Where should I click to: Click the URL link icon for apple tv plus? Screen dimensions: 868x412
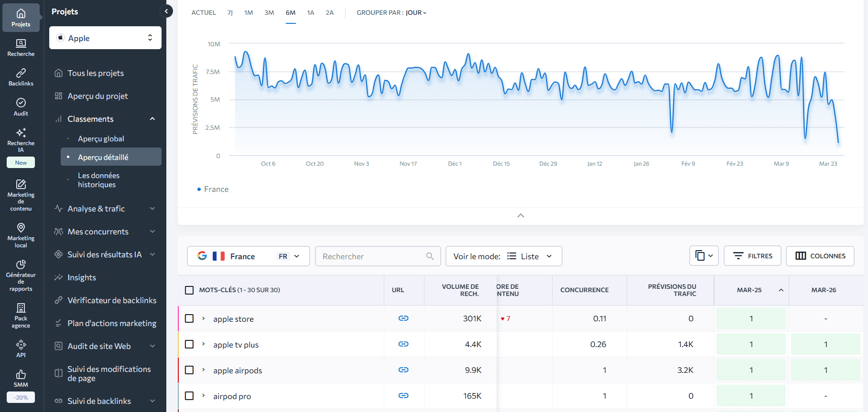[403, 344]
